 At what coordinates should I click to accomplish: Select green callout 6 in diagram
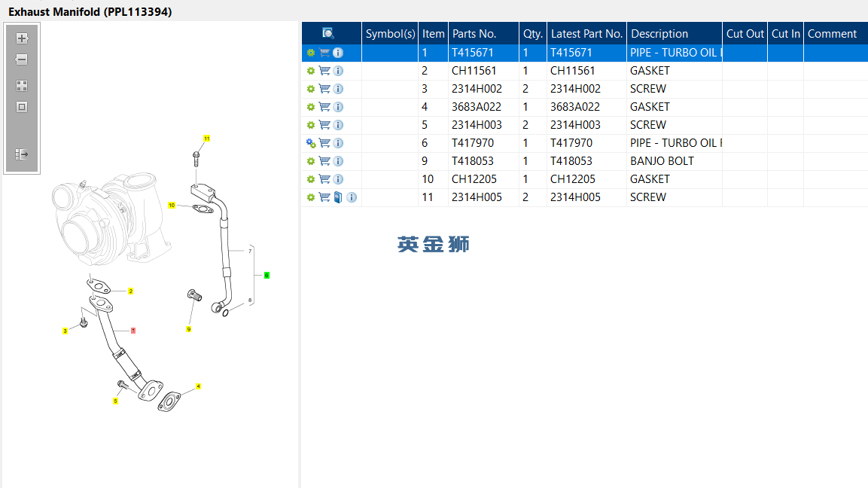[x=266, y=276]
